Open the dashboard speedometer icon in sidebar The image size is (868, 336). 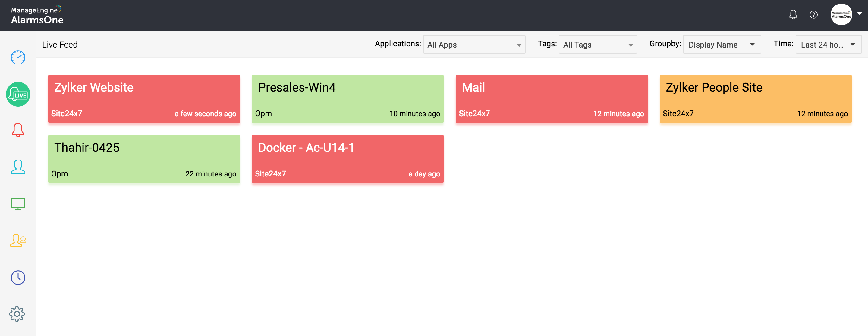coord(17,57)
